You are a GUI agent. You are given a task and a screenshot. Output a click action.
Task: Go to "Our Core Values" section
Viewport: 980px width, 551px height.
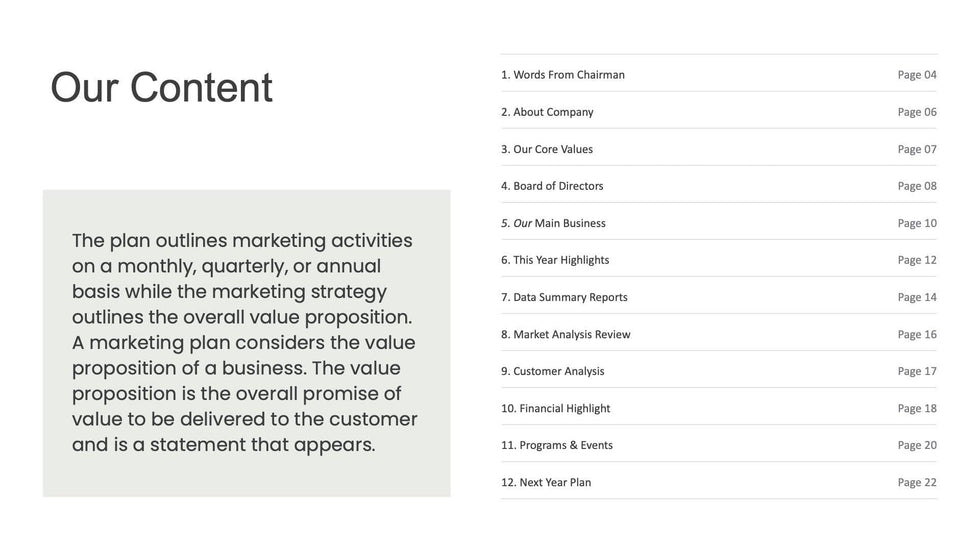click(x=547, y=149)
